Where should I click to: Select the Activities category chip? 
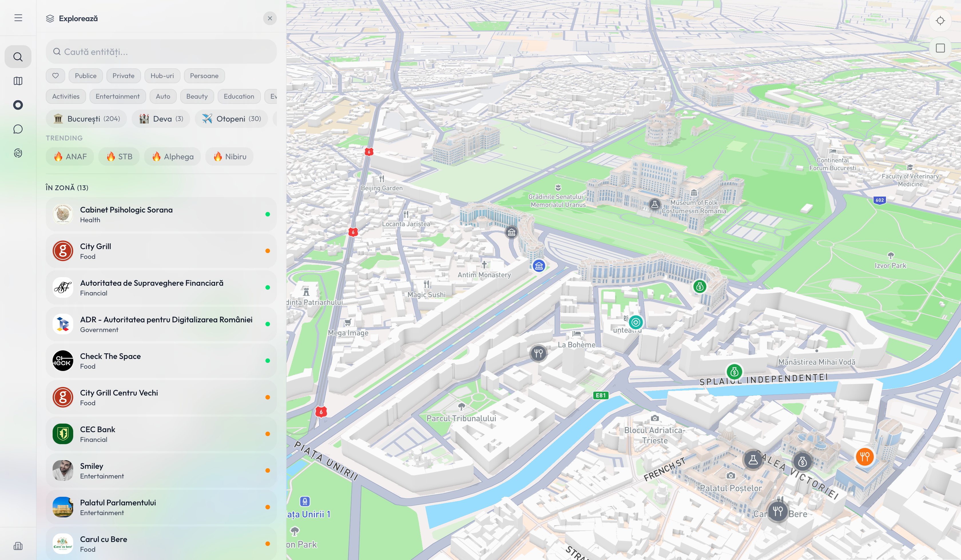coord(66,96)
